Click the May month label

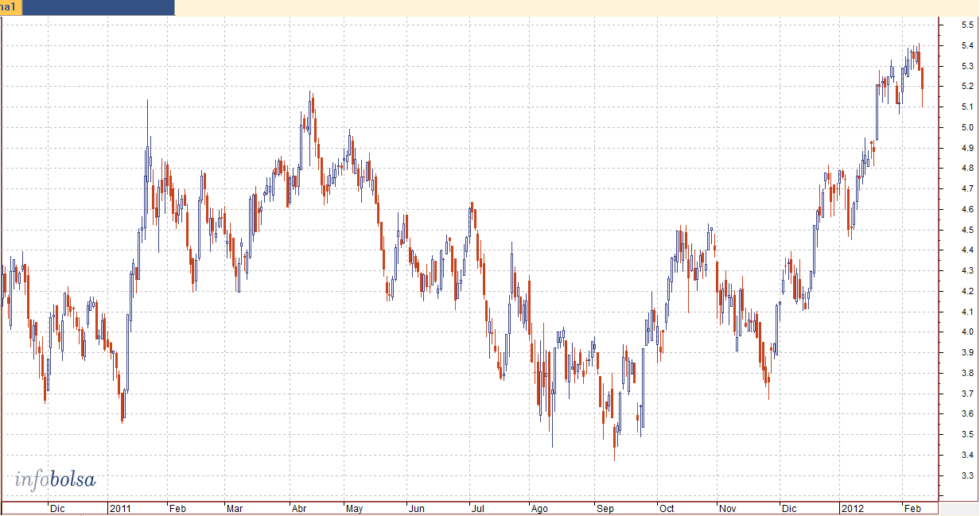355,508
